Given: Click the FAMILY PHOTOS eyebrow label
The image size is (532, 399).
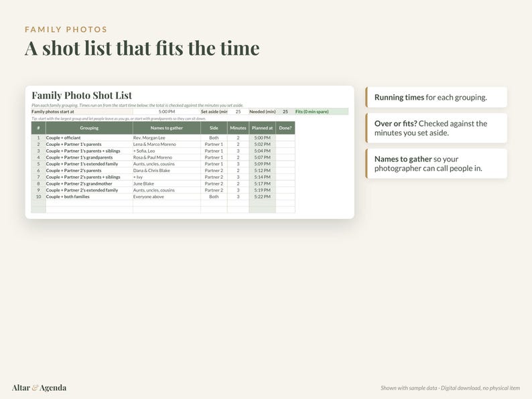Looking at the screenshot, I should [x=66, y=29].
